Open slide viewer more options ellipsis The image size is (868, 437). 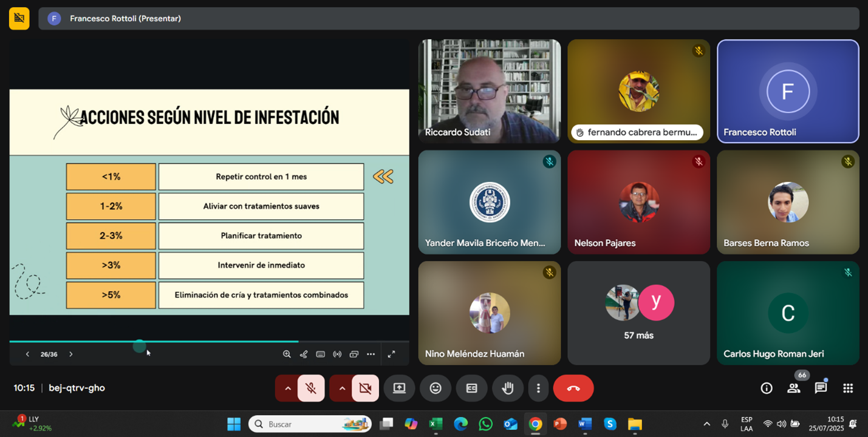tap(371, 354)
